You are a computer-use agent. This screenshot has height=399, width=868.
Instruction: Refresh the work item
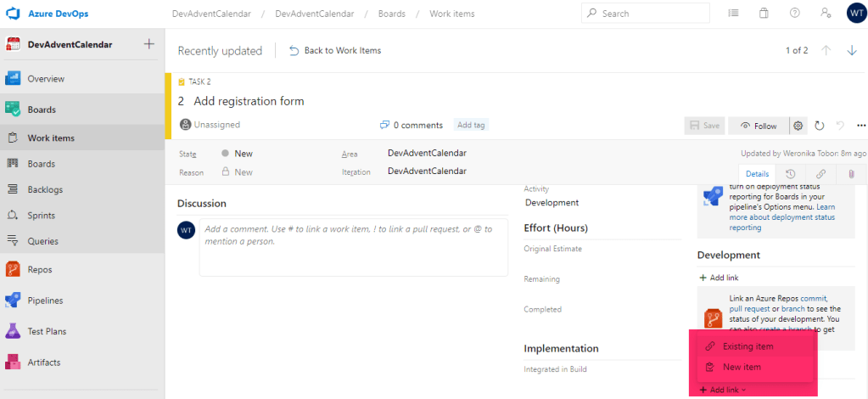point(820,126)
